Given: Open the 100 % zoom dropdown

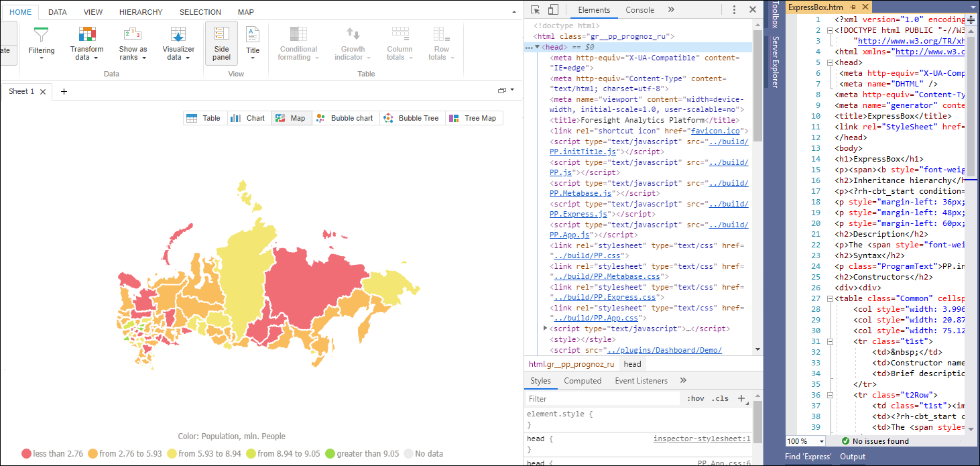Looking at the screenshot, I should pos(806,441).
